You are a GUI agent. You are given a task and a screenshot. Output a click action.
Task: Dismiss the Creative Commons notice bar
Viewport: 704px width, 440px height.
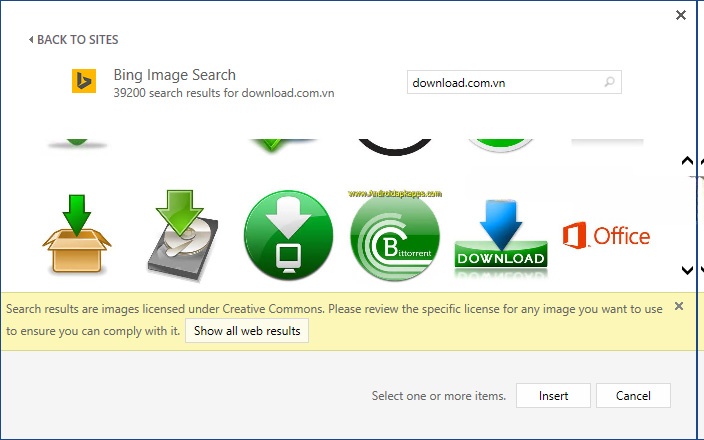[x=679, y=306]
